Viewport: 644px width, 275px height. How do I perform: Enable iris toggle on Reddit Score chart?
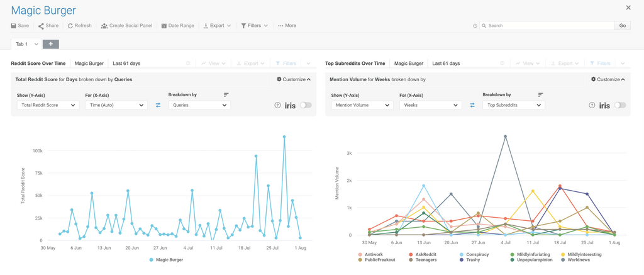click(x=306, y=105)
